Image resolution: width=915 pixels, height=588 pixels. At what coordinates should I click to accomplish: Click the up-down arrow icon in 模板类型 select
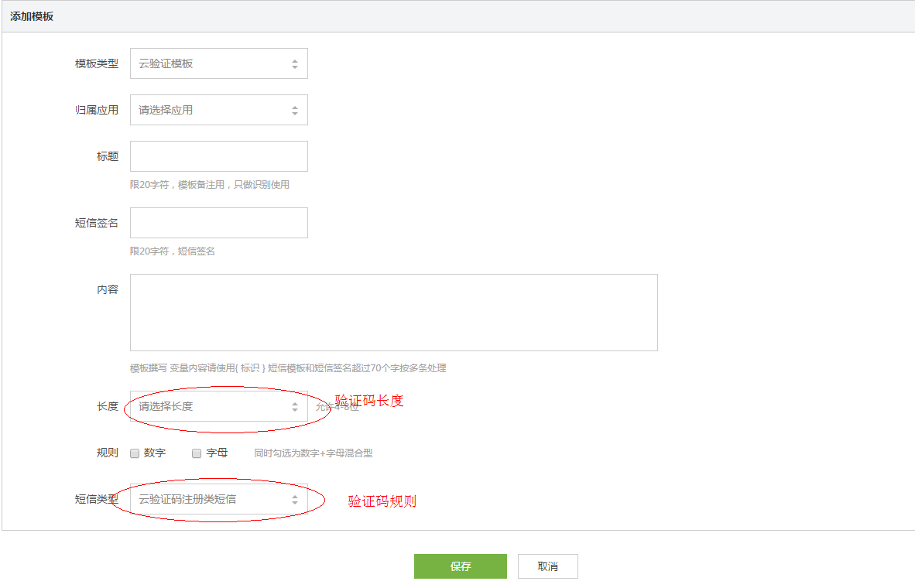point(294,64)
